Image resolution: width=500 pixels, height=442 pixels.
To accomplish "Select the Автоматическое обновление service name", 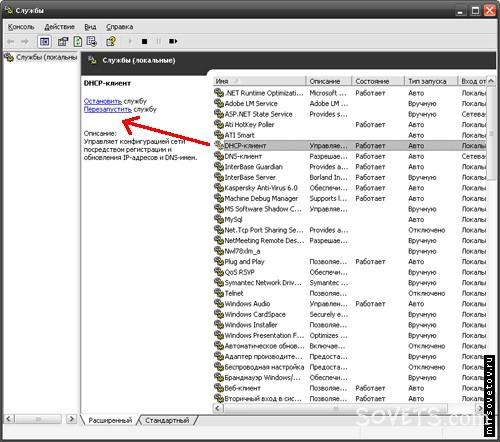I will point(264,346).
